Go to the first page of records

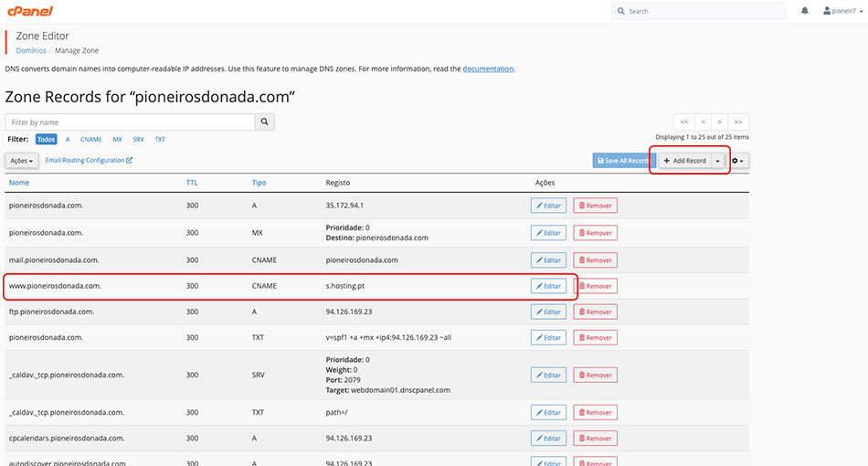683,122
